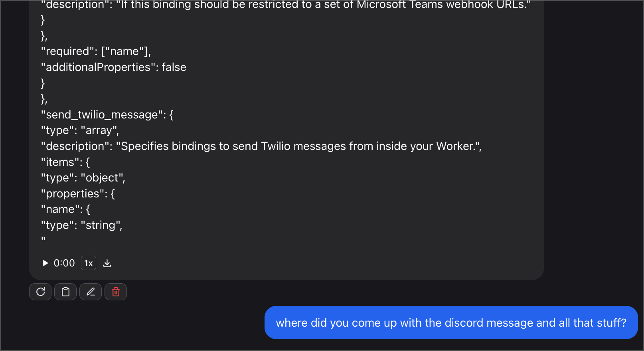The image size is (644, 351).
Task: Click the "properties": { line
Action: pos(78,194)
